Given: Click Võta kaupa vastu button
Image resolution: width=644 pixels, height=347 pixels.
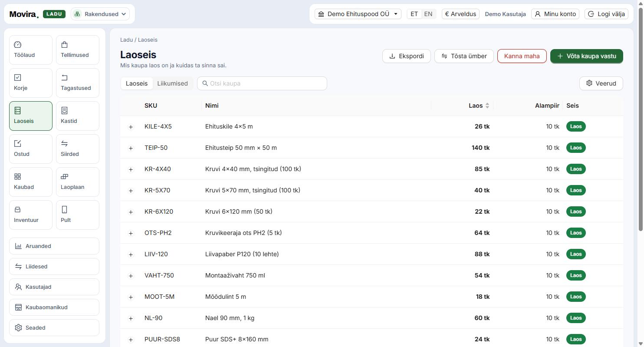Looking at the screenshot, I should pos(586,56).
